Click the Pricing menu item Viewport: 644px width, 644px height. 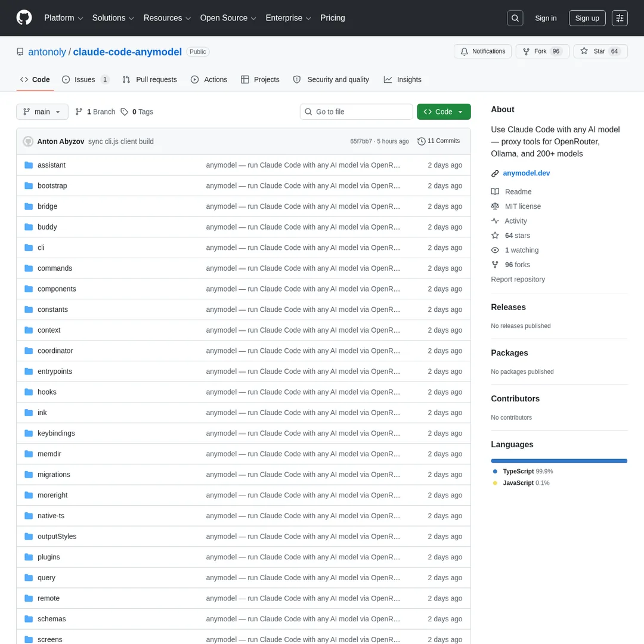pyautogui.click(x=332, y=18)
